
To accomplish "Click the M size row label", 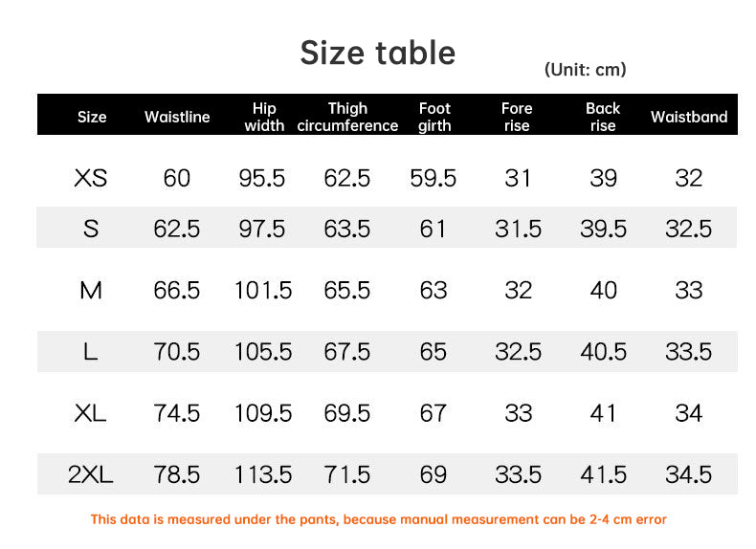I will 91,290.
